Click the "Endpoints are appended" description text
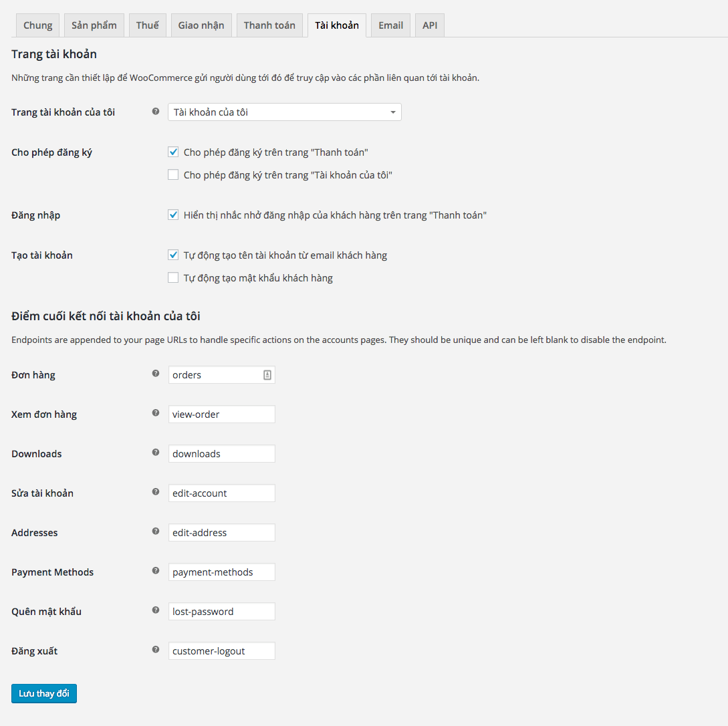728x726 pixels. (x=339, y=340)
